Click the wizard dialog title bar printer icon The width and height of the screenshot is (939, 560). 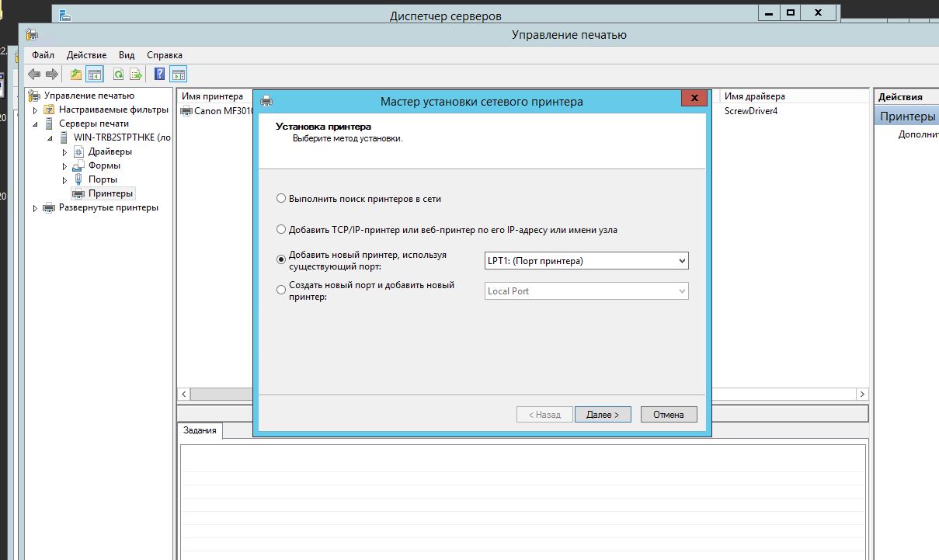tap(266, 101)
